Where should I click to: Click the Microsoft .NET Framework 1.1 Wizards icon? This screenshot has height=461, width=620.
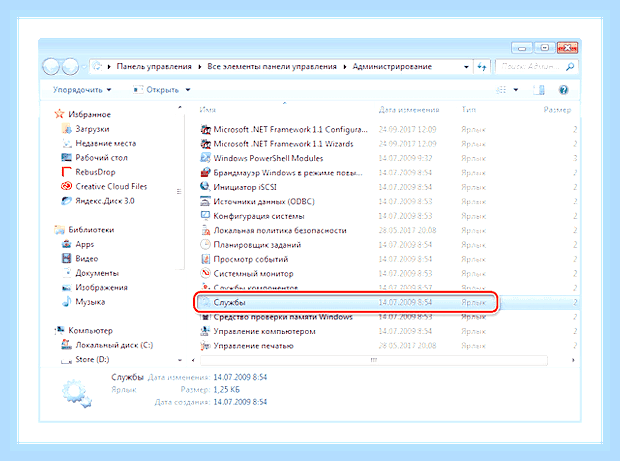point(205,144)
